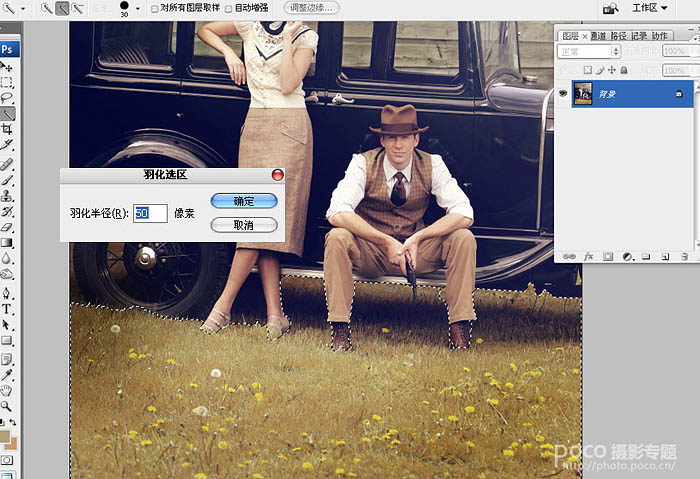This screenshot has height=479, width=700.
Task: Click the foreground color swatch
Action: click(5, 437)
